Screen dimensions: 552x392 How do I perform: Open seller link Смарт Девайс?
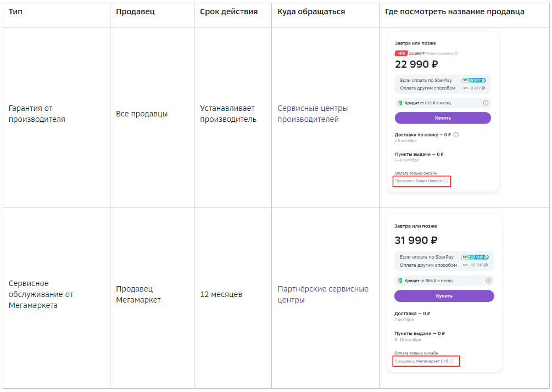[428, 181]
